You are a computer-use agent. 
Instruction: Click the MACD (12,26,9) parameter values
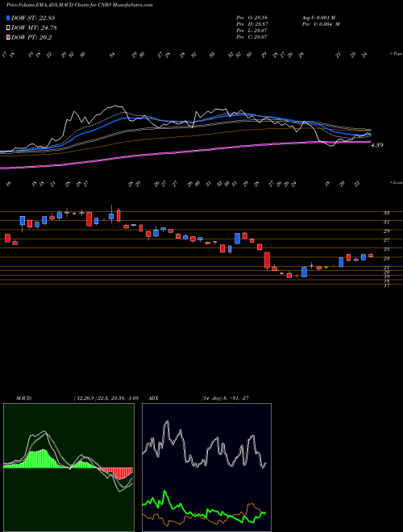106,398
